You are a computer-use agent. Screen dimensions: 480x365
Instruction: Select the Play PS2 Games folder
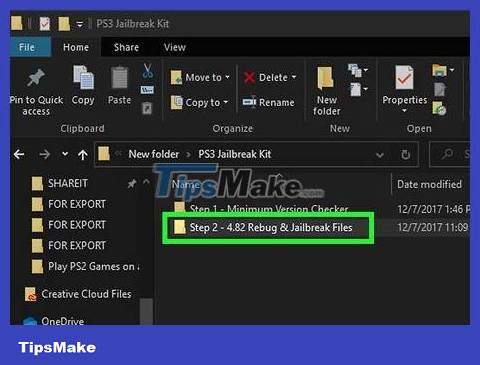pyautogui.click(x=86, y=266)
